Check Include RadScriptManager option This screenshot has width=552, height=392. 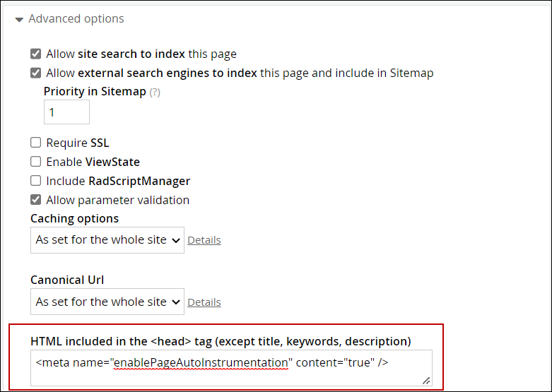click(x=36, y=181)
